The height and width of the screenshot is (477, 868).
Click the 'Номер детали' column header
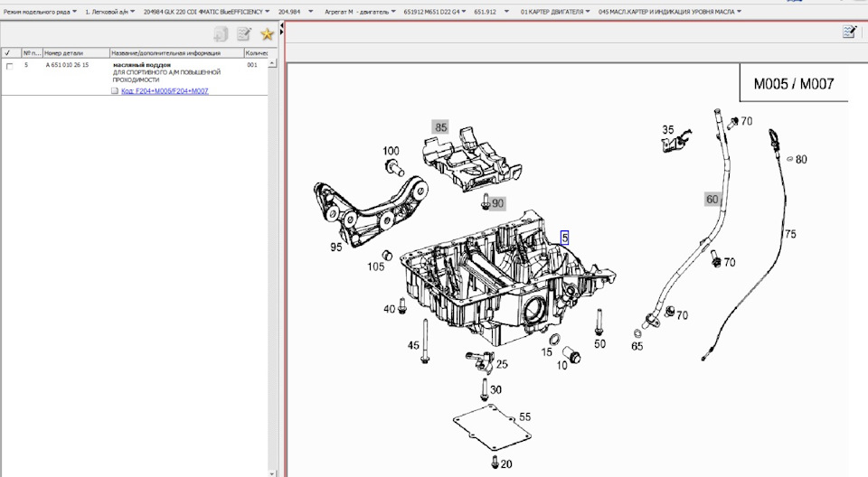pyautogui.click(x=76, y=53)
